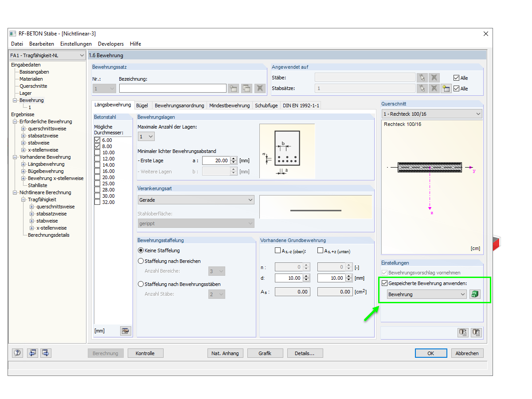Click OK button
Image resolution: width=532 pixels, height=399 pixels.
[x=430, y=353]
